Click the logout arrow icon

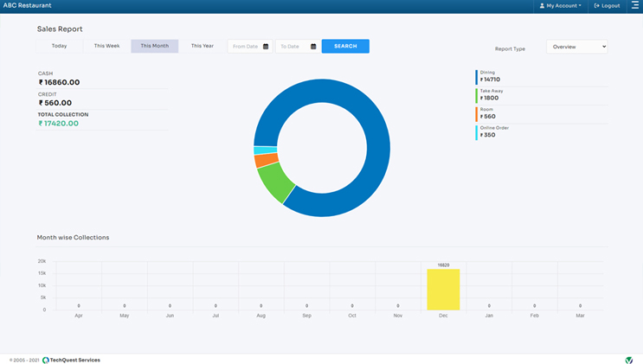[596, 6]
